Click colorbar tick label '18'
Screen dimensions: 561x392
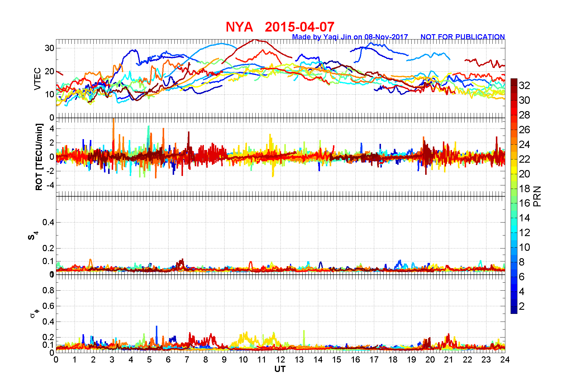pos(524,189)
